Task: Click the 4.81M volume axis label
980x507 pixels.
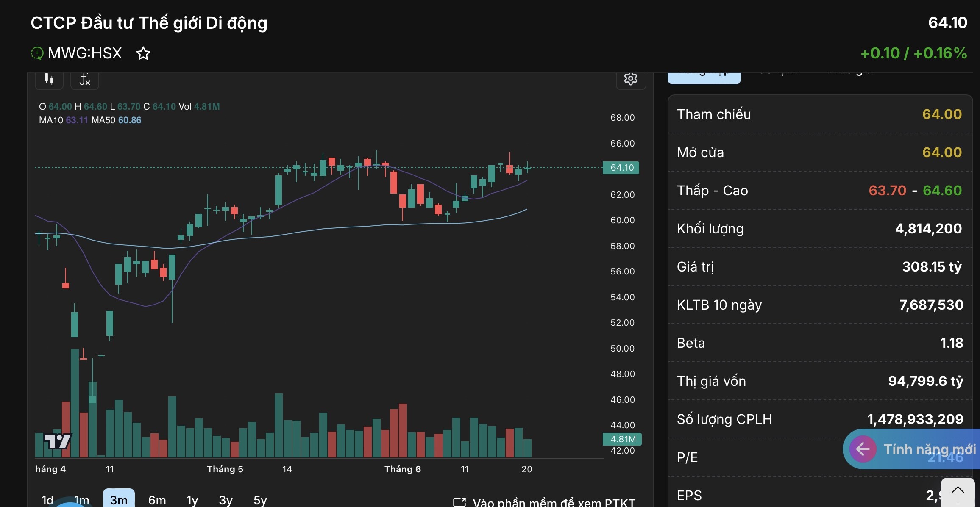Action: (622, 439)
